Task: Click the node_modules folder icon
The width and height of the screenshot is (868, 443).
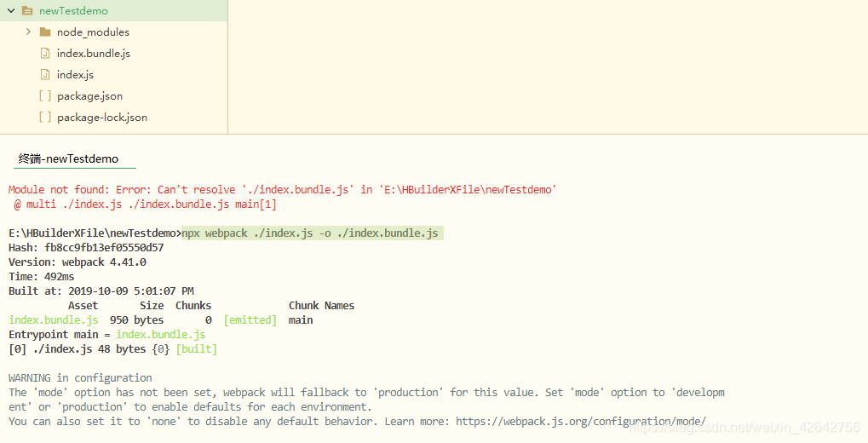Action: point(45,32)
